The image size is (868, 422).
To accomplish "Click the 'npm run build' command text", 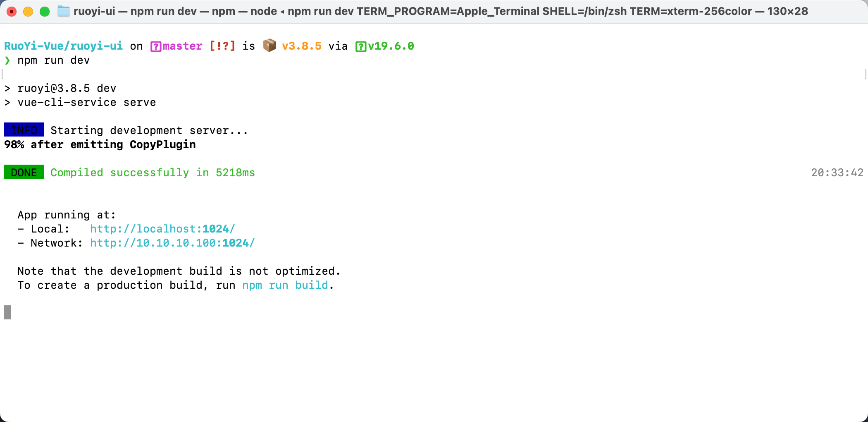I will click(x=285, y=285).
